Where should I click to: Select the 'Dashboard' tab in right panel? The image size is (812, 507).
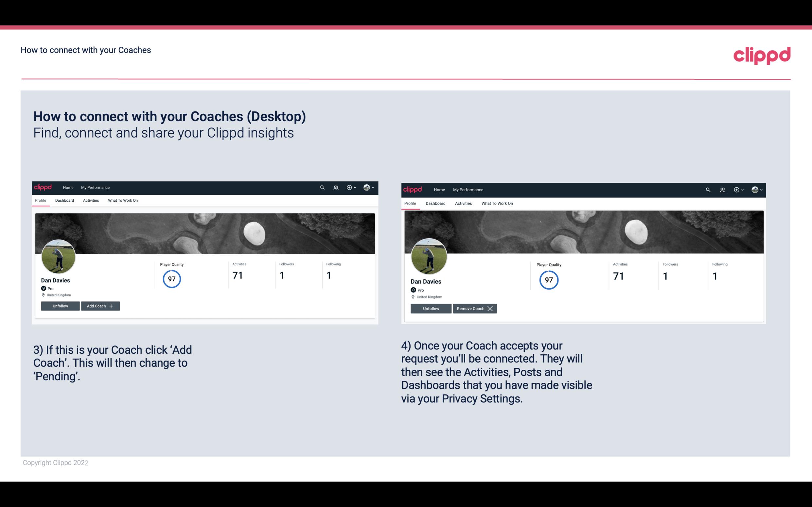(x=435, y=203)
